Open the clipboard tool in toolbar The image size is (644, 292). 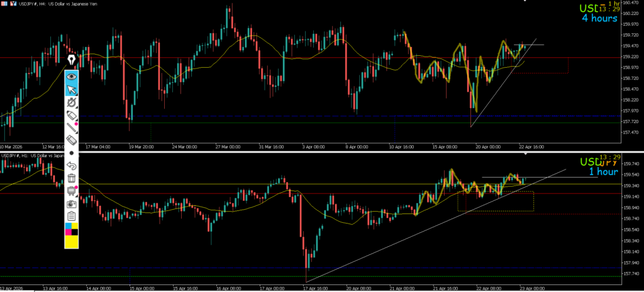pos(72,217)
